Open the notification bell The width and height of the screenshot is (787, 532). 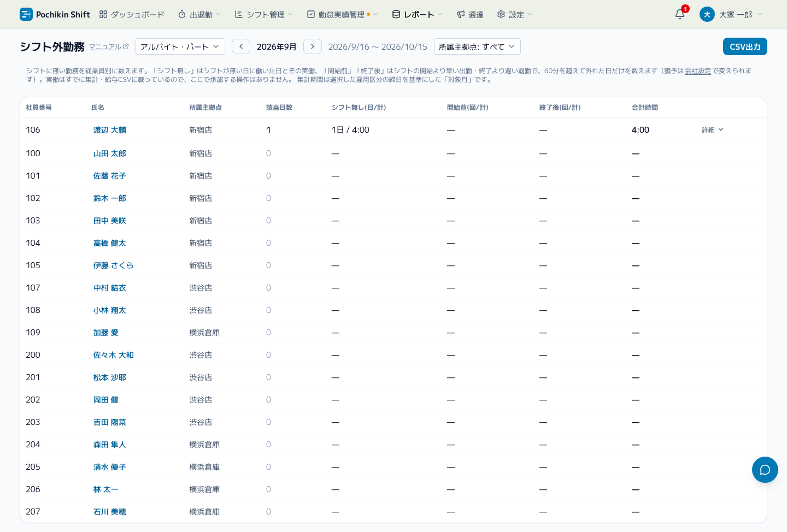pyautogui.click(x=680, y=14)
